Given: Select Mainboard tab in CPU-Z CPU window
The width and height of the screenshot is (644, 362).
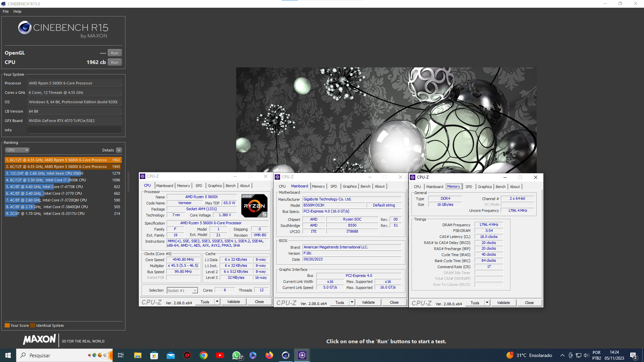Looking at the screenshot, I should click(x=165, y=186).
